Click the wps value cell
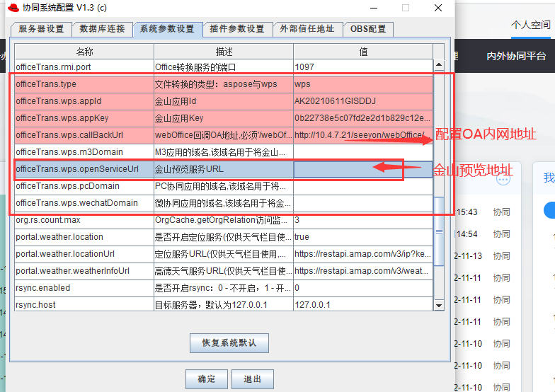This screenshot has height=392, width=555. click(x=363, y=84)
